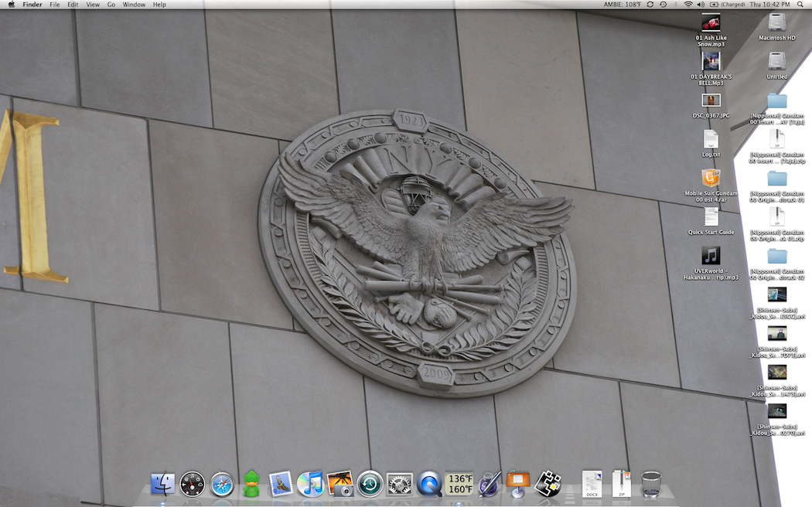
Task: Open System Preferences gears icon
Action: coord(400,485)
